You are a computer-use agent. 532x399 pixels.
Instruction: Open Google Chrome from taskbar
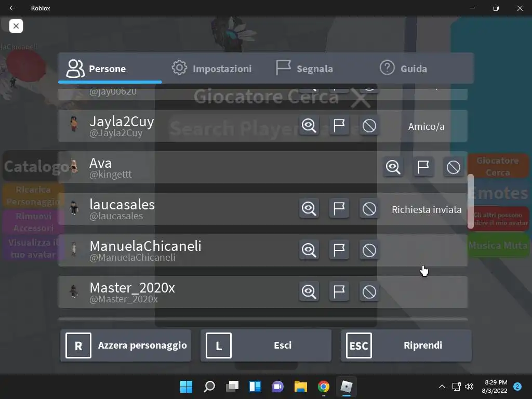coord(323,387)
